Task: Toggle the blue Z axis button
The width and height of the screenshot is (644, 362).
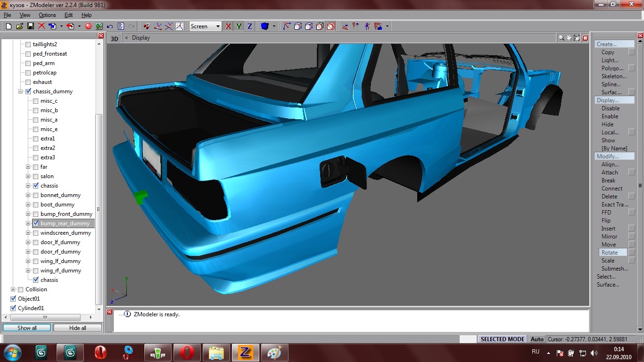Action: [249, 26]
